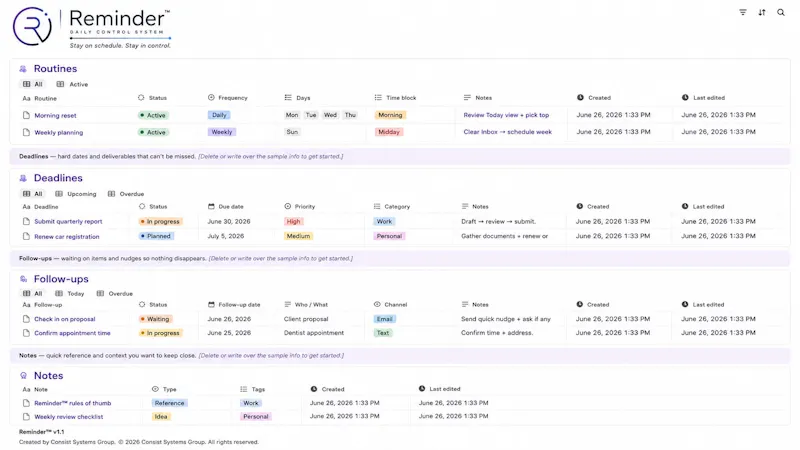The height and width of the screenshot is (450, 800).
Task: Open Reminder rules of thumb page icon
Action: [26, 403]
